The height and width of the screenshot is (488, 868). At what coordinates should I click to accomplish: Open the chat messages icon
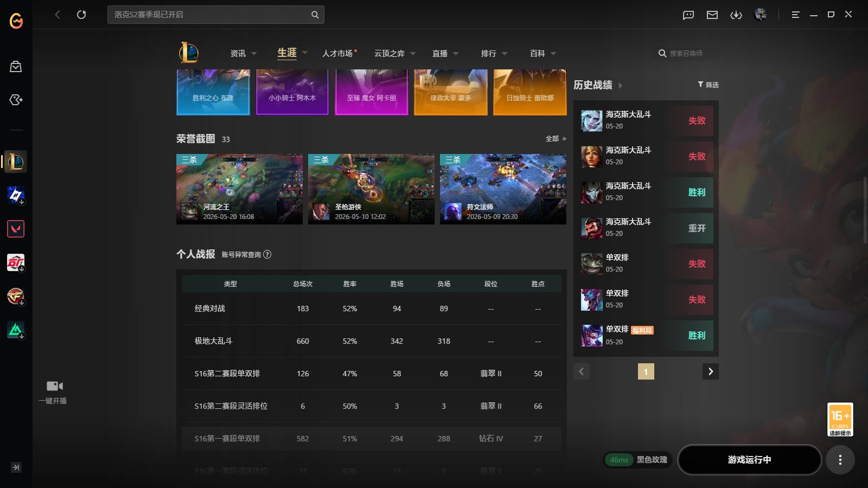point(688,15)
